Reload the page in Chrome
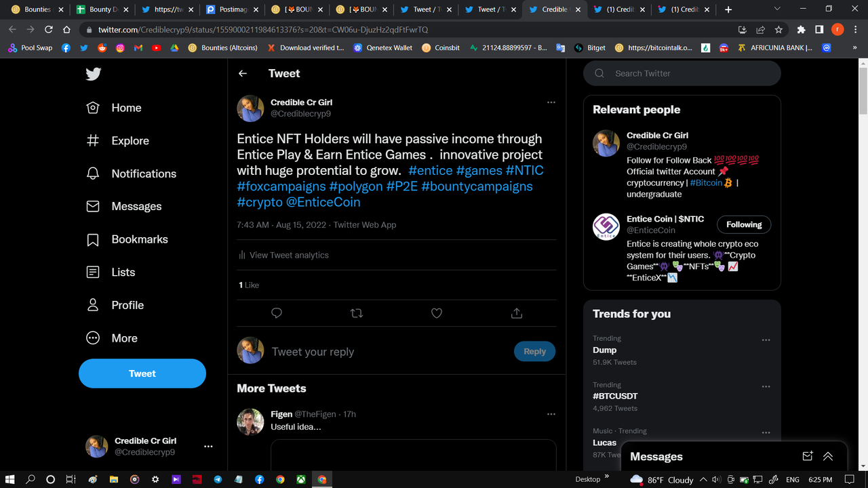Screen dimensions: 868x488 pyautogui.click(x=49, y=30)
